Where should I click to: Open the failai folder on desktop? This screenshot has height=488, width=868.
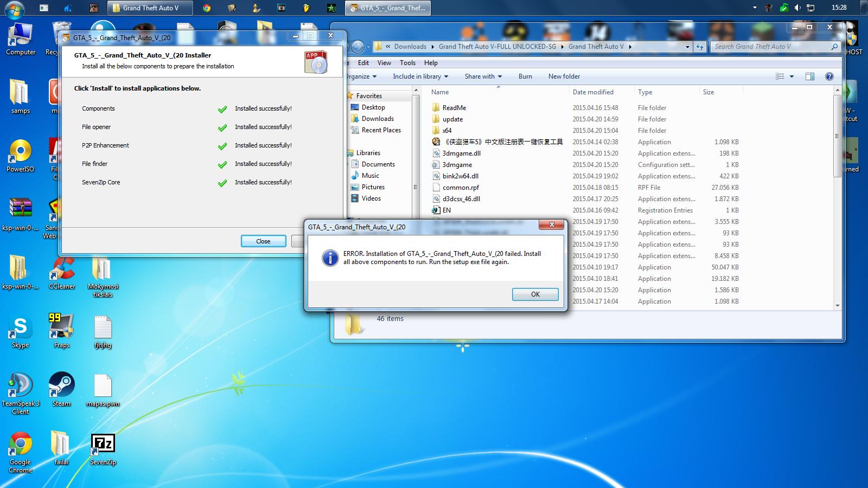click(61, 448)
